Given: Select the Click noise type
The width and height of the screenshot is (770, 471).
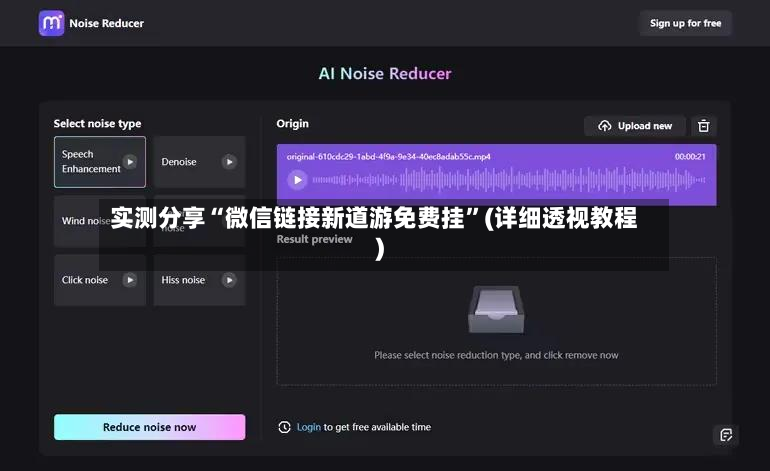Looking at the screenshot, I should click(100, 280).
